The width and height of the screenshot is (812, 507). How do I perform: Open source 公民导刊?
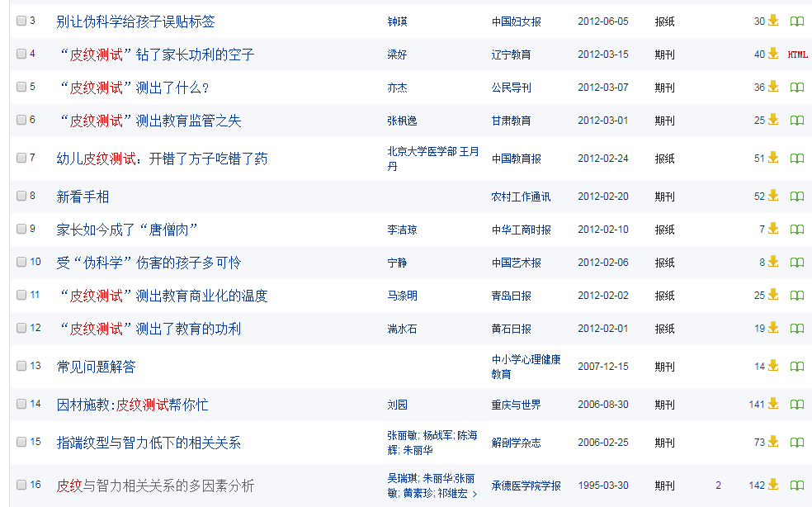[x=511, y=88]
